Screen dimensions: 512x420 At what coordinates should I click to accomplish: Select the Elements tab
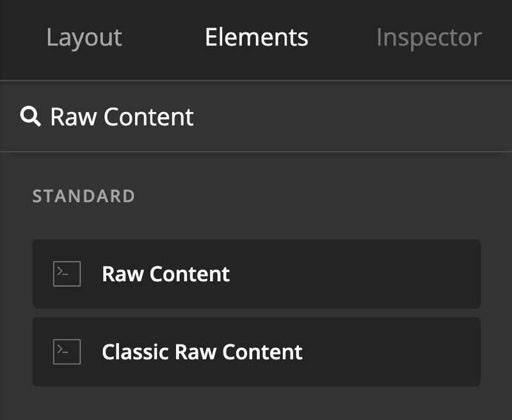click(256, 38)
